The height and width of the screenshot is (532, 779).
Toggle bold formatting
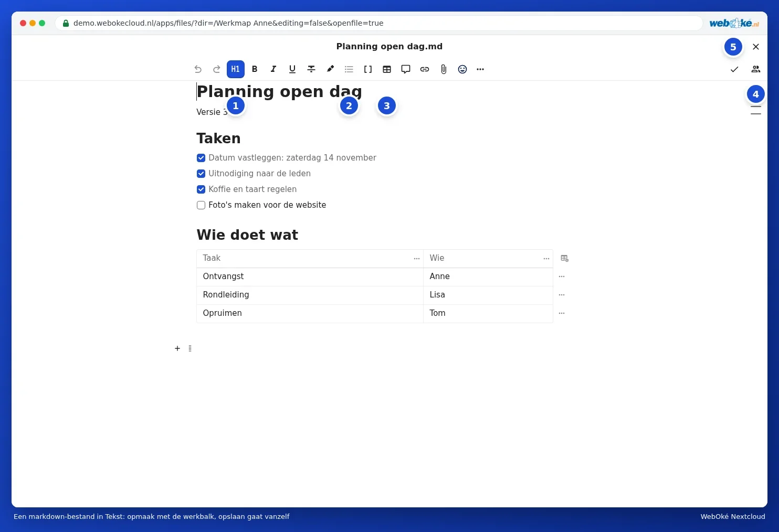pyautogui.click(x=255, y=69)
